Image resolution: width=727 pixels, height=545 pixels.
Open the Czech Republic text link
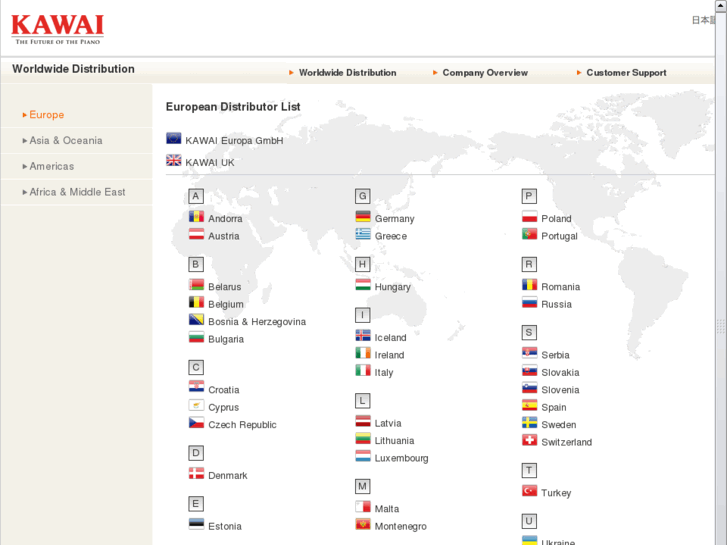tap(242, 425)
